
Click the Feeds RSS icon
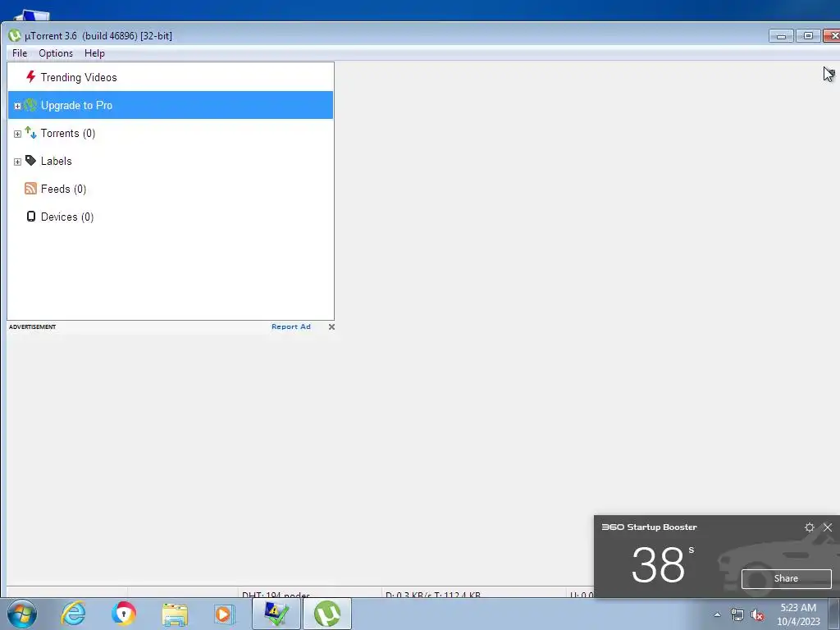pos(30,189)
